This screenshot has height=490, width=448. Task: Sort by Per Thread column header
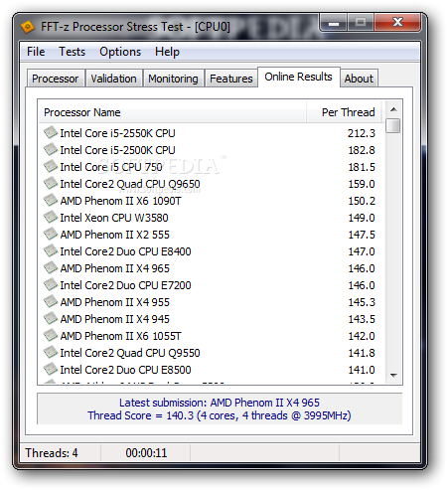coord(345,112)
